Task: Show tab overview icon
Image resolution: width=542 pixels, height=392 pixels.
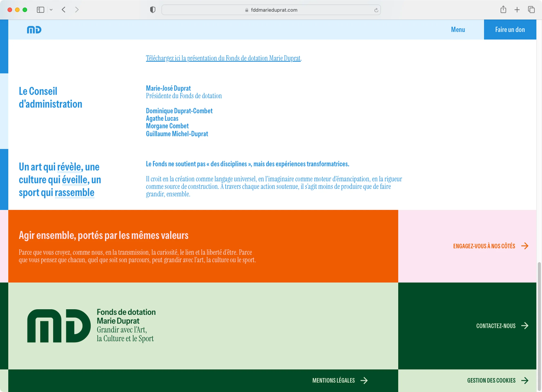Action: coord(531,10)
